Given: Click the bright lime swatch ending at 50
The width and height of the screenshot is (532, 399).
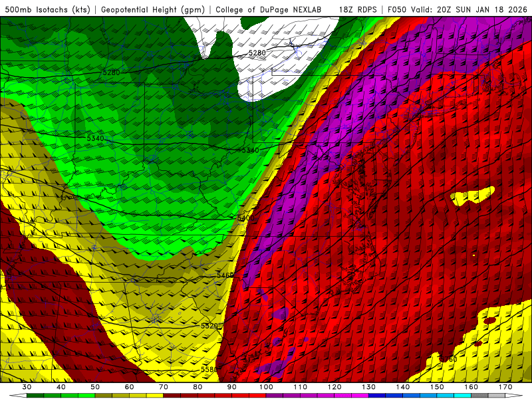Looking at the screenshot, I should [86, 396].
